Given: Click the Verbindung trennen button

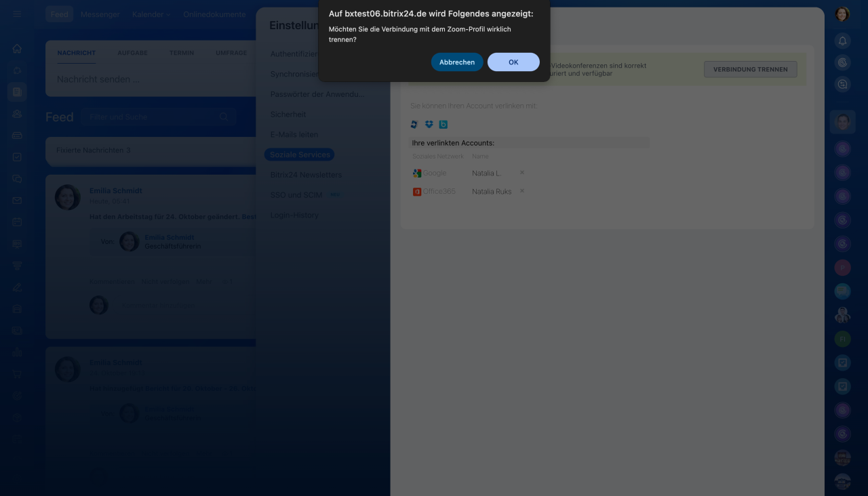Looking at the screenshot, I should point(751,69).
